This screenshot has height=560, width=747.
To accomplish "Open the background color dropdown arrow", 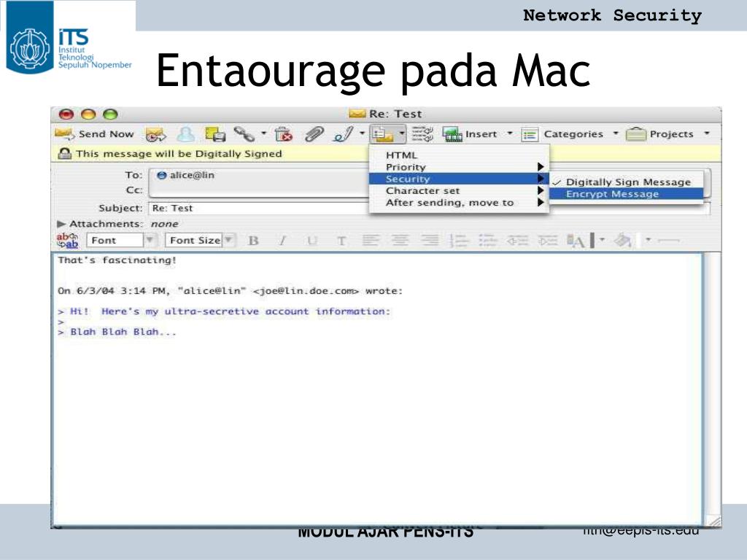I will pos(648,239).
